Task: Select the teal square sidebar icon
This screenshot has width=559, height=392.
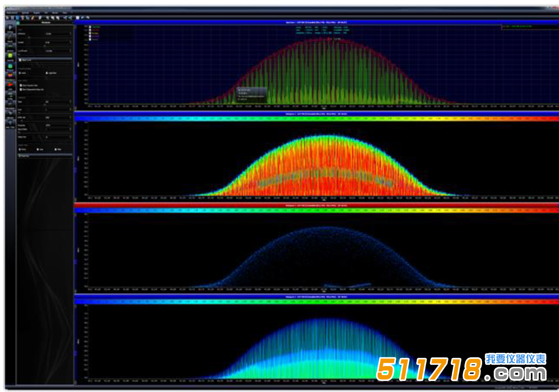Action: click(x=10, y=65)
